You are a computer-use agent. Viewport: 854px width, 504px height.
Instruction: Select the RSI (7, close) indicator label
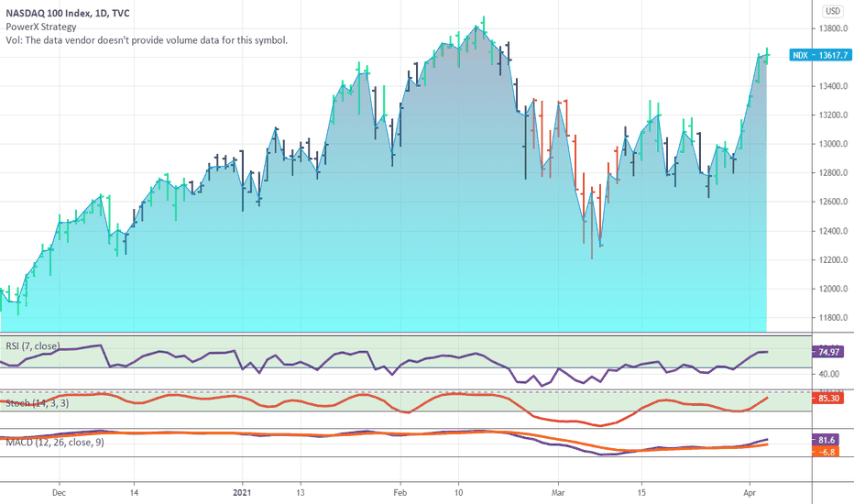(x=33, y=346)
